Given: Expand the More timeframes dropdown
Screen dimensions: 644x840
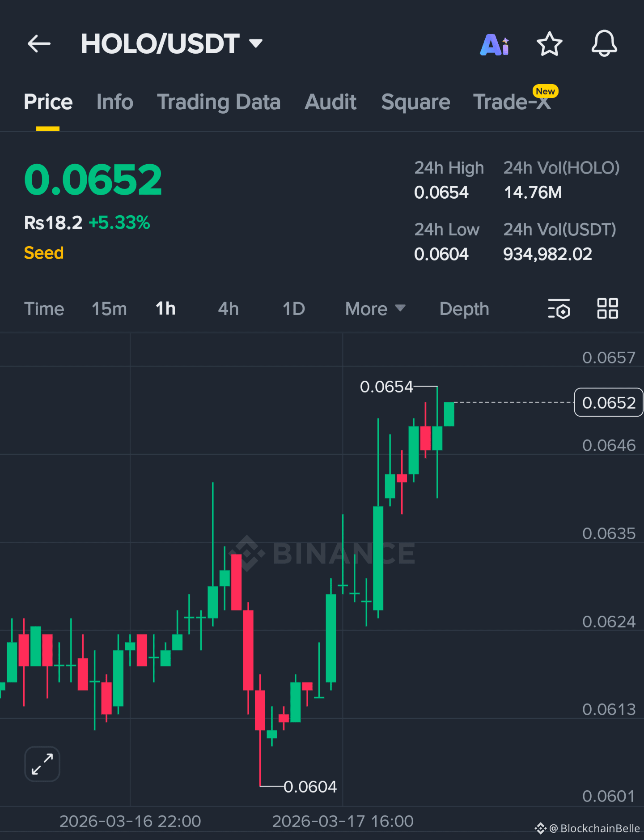Looking at the screenshot, I should coord(375,309).
